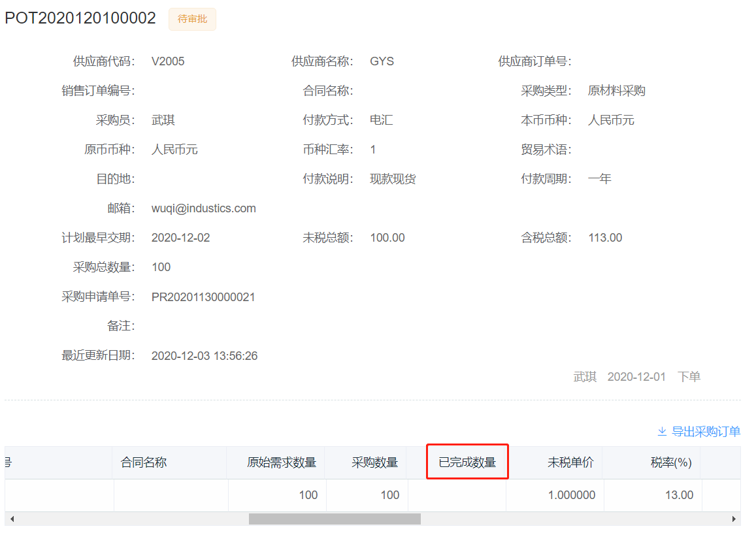756x533 pixels.
Task: Click the 税率(%) column header
Action: pyautogui.click(x=670, y=462)
